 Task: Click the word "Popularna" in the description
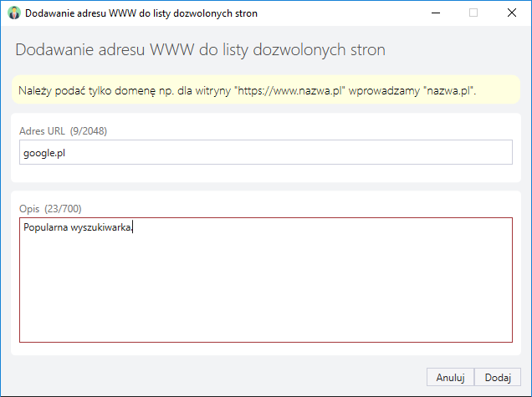pyautogui.click(x=45, y=227)
